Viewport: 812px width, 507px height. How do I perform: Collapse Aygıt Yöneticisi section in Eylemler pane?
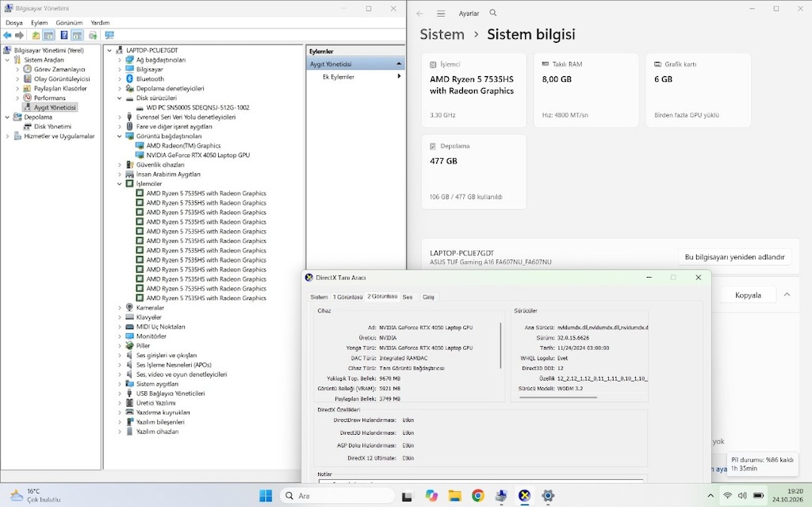pos(399,63)
